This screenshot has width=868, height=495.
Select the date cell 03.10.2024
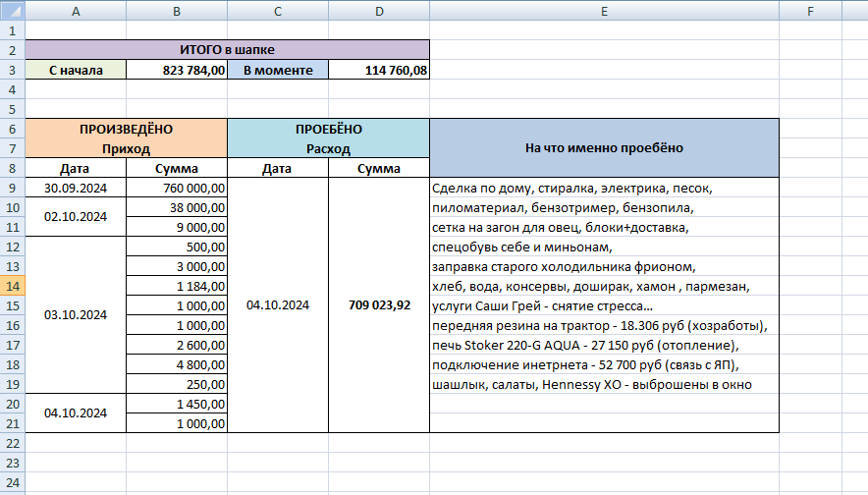tap(76, 315)
